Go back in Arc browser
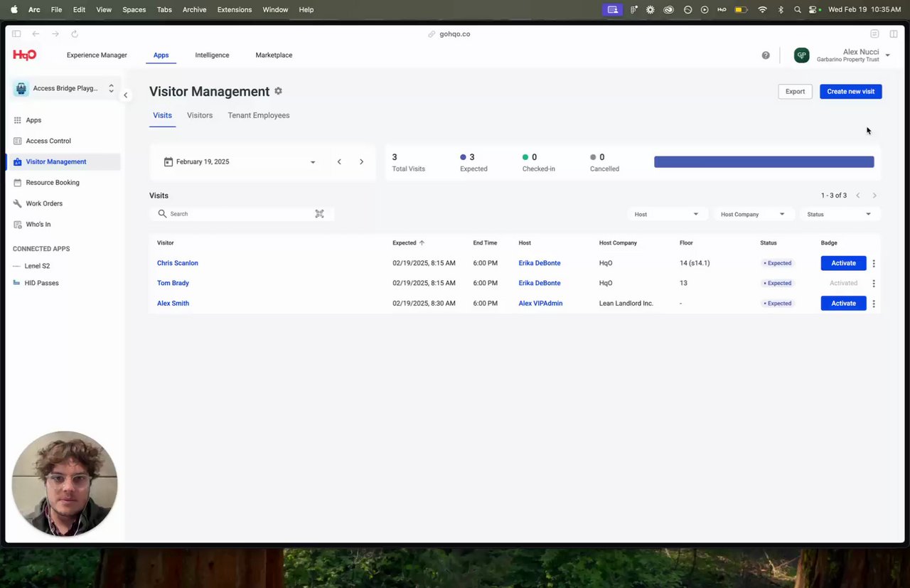This screenshot has height=588, width=910. 36,33
